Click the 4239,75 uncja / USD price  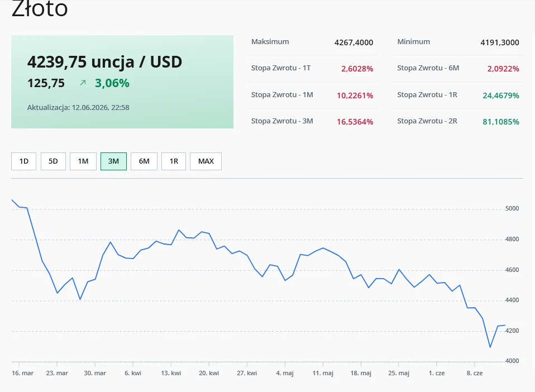pyautogui.click(x=105, y=62)
